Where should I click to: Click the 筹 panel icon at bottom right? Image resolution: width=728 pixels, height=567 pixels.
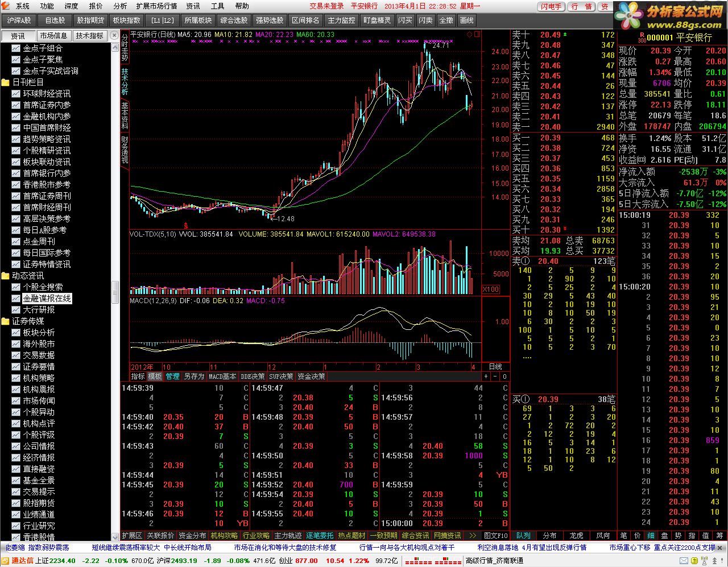pos(719,536)
